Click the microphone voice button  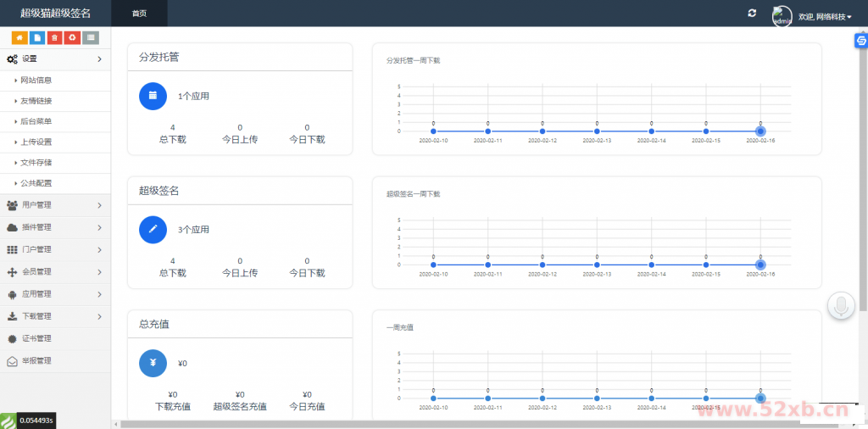(x=841, y=306)
